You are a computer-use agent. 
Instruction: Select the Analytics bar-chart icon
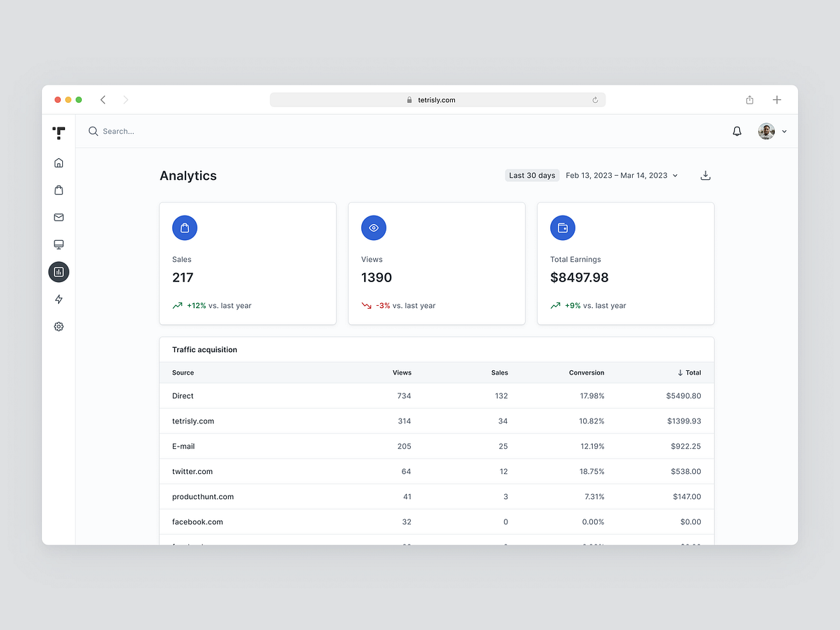[x=59, y=272]
